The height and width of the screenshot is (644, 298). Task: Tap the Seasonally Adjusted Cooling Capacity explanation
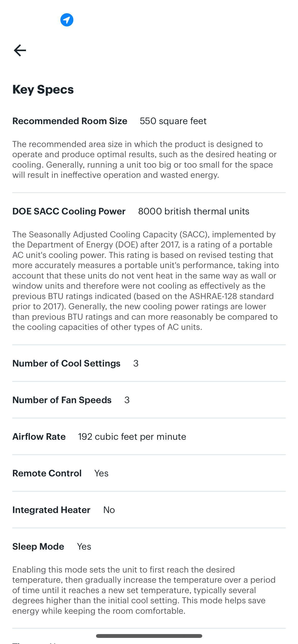point(145,281)
